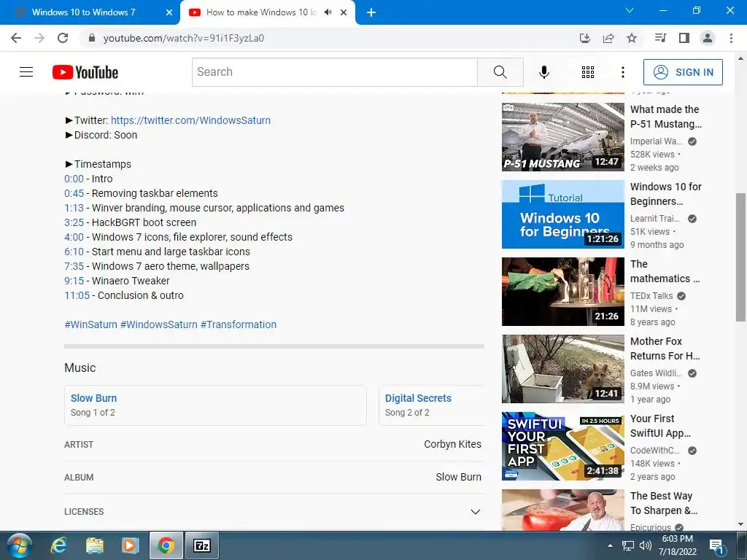The width and height of the screenshot is (747, 560).
Task: Open 7-Zip from the taskbar
Action: (x=202, y=545)
